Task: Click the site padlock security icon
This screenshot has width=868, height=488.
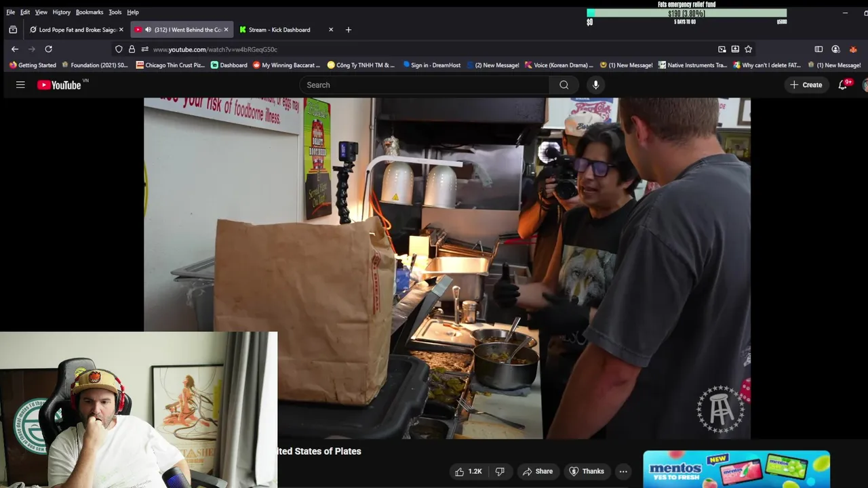Action: (132, 49)
